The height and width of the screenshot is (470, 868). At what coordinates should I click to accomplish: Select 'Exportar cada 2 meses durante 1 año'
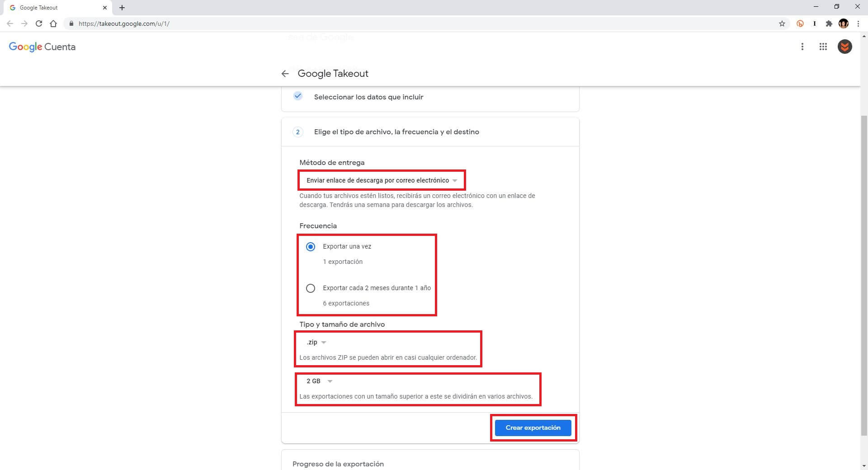[311, 288]
